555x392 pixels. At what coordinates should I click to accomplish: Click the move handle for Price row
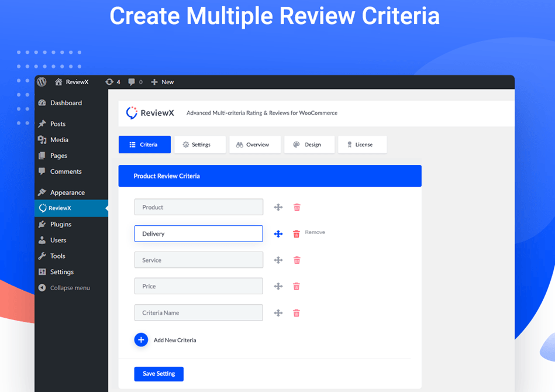[x=278, y=286]
